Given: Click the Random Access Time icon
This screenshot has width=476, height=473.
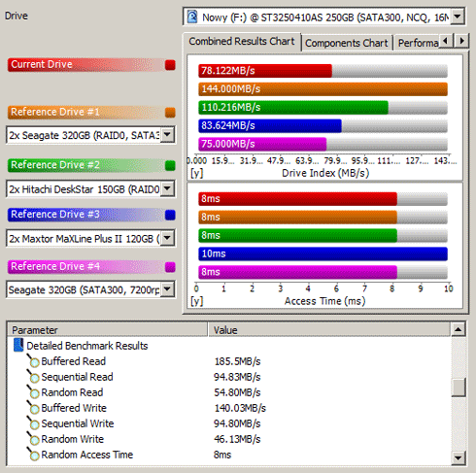Looking at the screenshot, I should [x=33, y=455].
